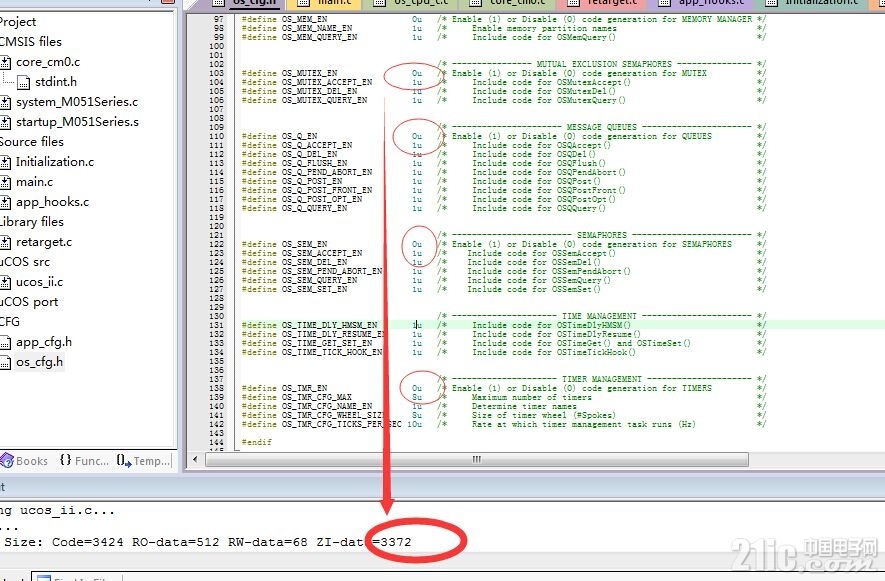This screenshot has width=885, height=581.
Task: Click the Templates tab icon
Action: (124, 460)
